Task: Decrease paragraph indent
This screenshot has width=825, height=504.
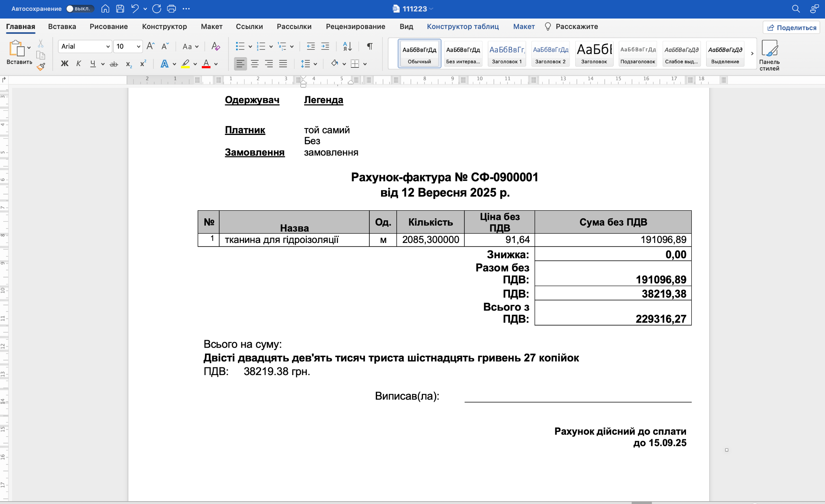Action: (311, 46)
